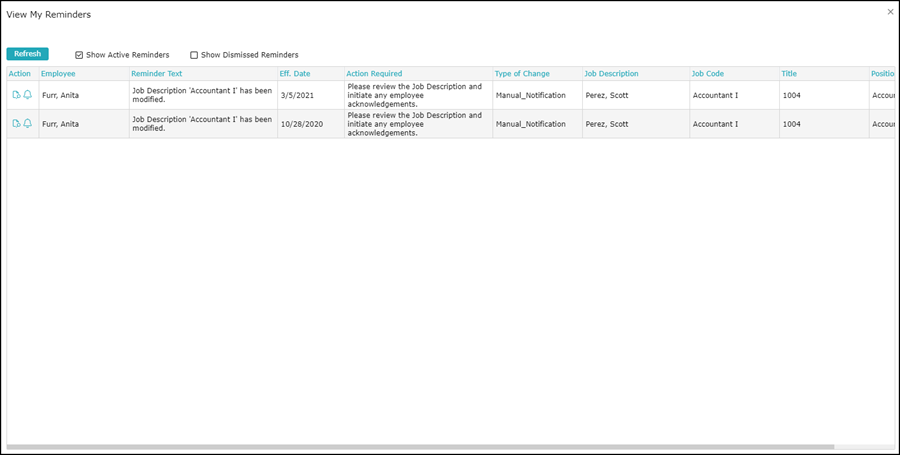Image resolution: width=900 pixels, height=455 pixels.
Task: Sort by Employee column header
Action: [58, 74]
